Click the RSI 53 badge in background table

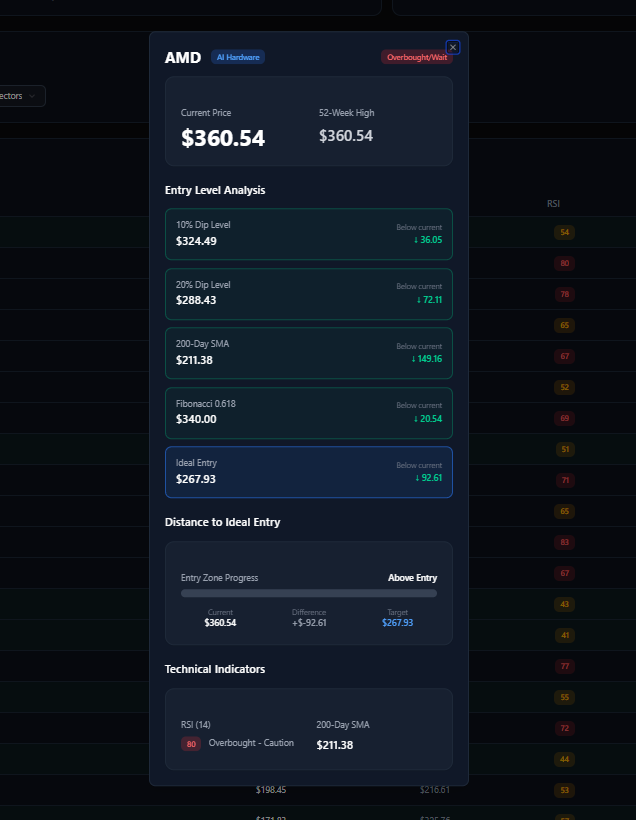[565, 790]
